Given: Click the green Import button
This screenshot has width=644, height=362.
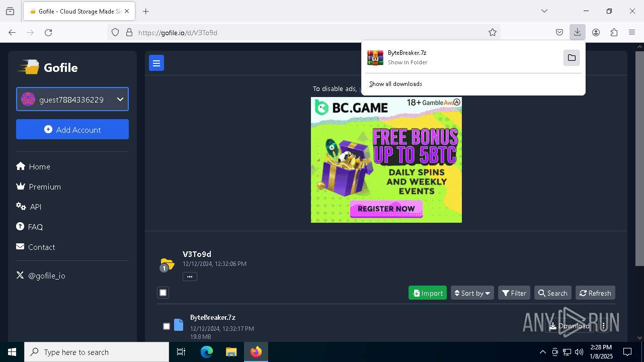Looking at the screenshot, I should [428, 293].
